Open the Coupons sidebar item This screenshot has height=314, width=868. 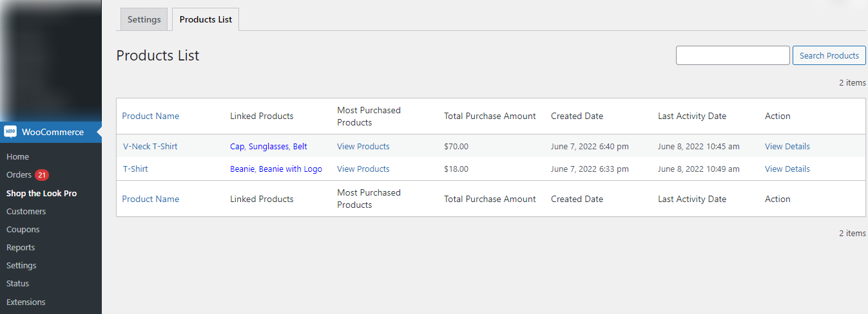pos(23,229)
